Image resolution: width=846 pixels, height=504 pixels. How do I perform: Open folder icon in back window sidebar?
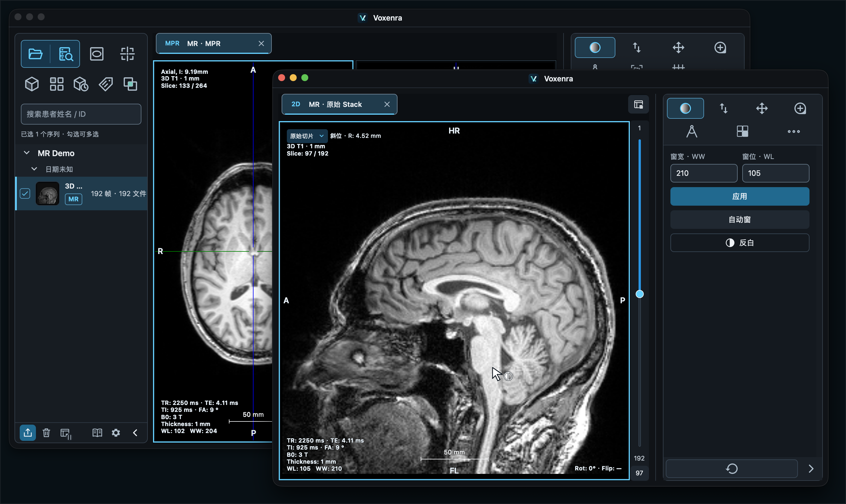coord(35,54)
